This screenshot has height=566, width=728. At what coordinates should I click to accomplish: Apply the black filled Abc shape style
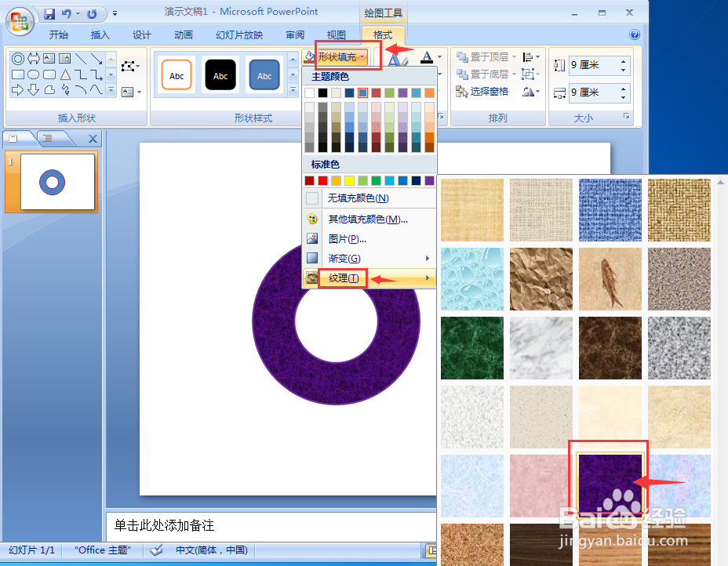[x=220, y=75]
